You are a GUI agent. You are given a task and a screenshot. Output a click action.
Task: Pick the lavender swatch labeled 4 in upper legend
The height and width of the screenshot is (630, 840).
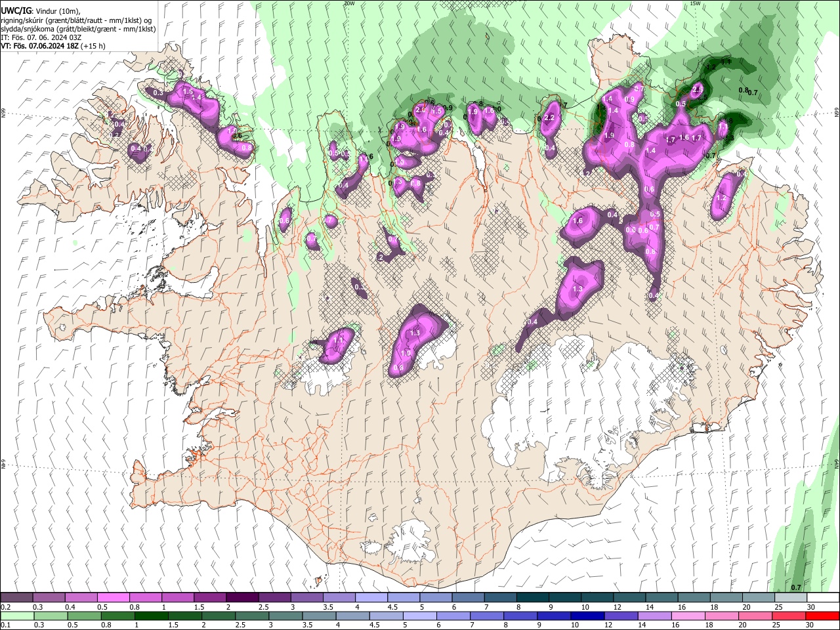point(371,597)
